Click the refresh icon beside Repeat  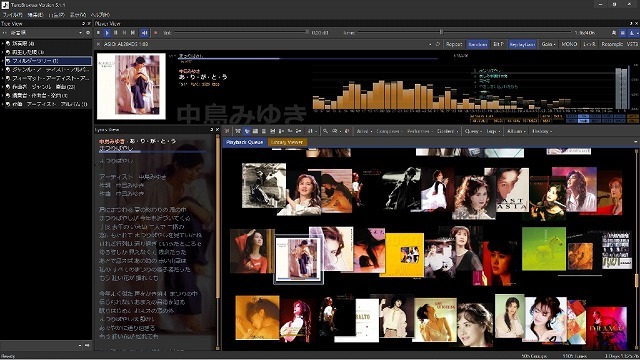(438, 44)
